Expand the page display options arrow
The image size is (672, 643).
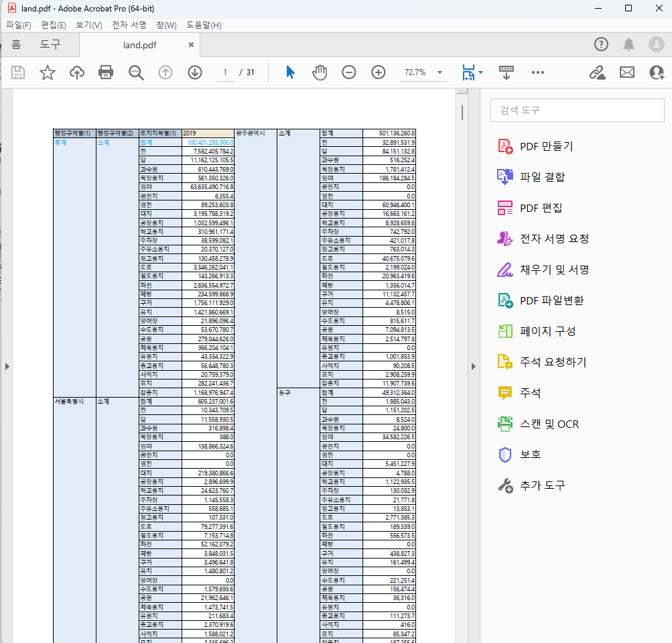[x=481, y=72]
